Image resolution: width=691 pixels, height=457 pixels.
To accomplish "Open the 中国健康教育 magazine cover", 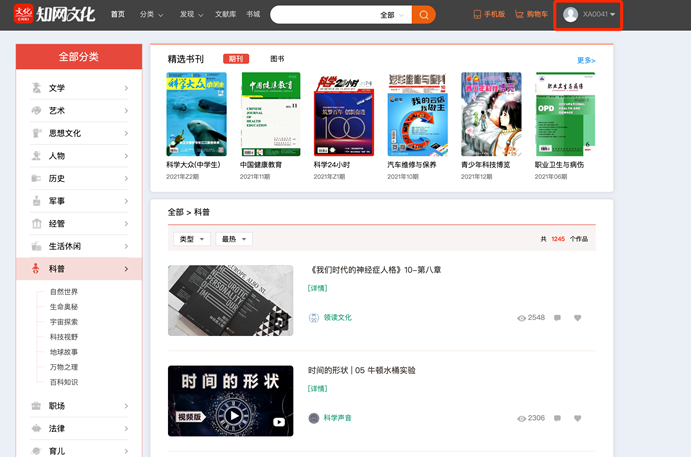I will (271, 114).
